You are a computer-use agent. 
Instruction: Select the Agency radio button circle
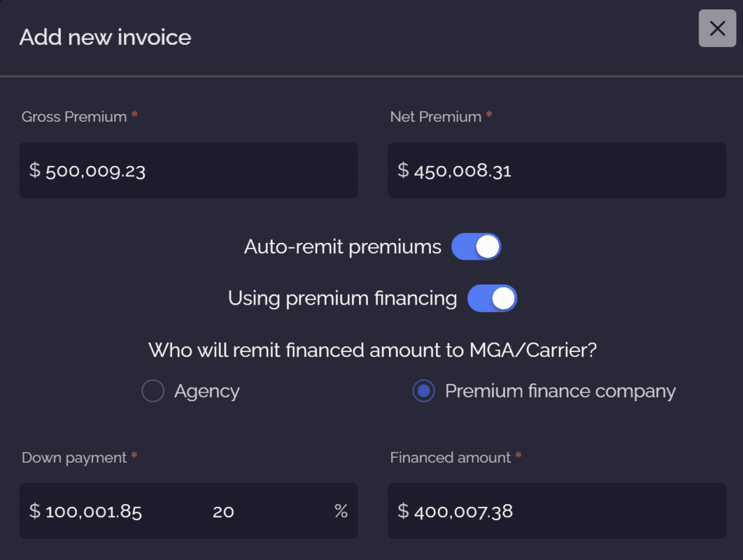(x=153, y=392)
